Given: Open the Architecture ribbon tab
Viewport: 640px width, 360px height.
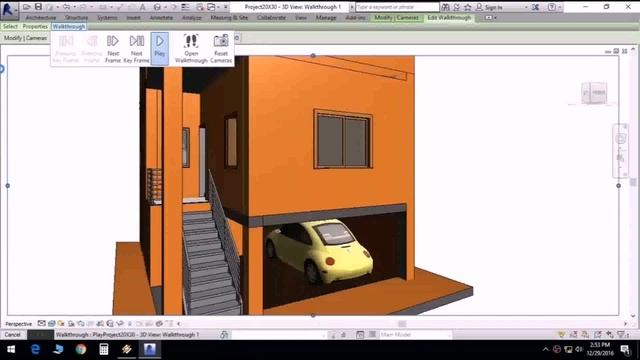Looking at the screenshot, I should [41, 18].
